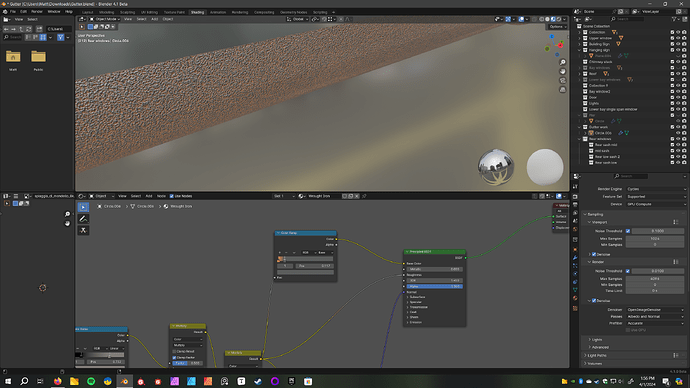Click the viewport pan hand gizmo

click(x=562, y=71)
